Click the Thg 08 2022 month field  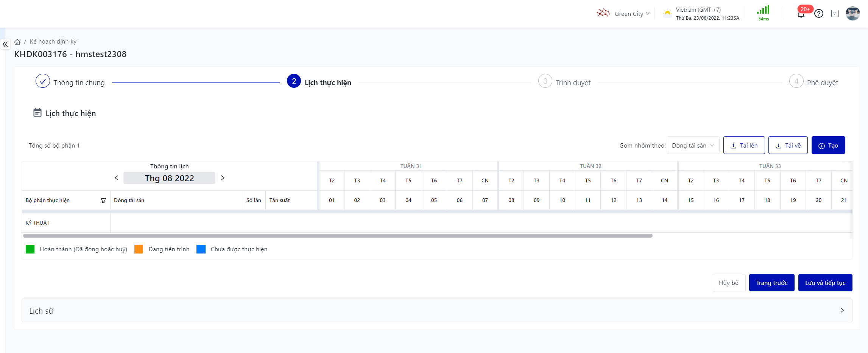click(169, 178)
